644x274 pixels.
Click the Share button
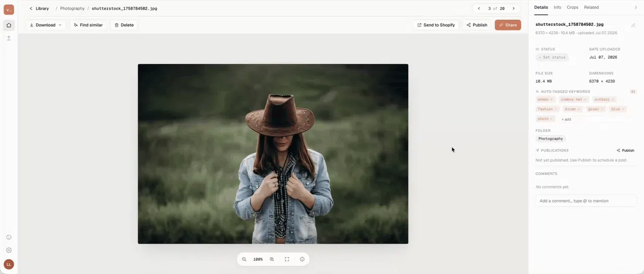508,25
